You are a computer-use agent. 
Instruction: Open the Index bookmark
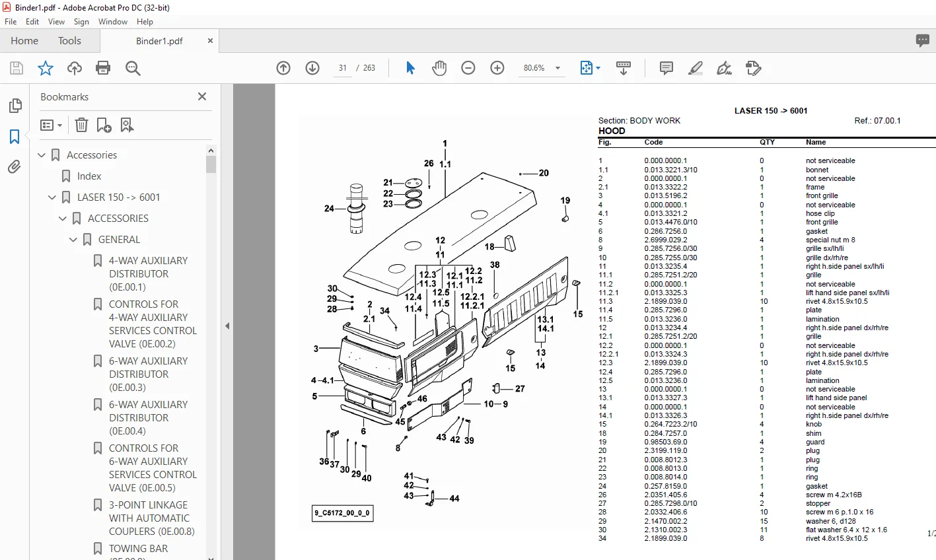[89, 176]
